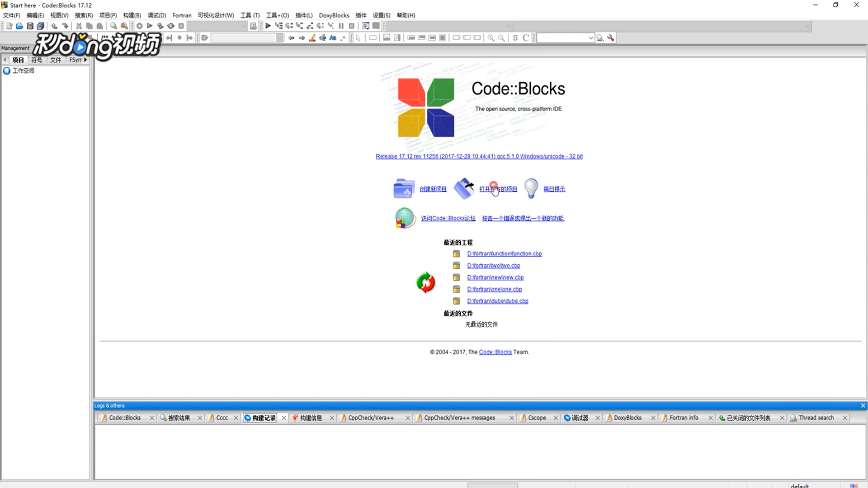The height and width of the screenshot is (488, 868).
Task: Click the Break debugger pause icon
Action: 341,26
